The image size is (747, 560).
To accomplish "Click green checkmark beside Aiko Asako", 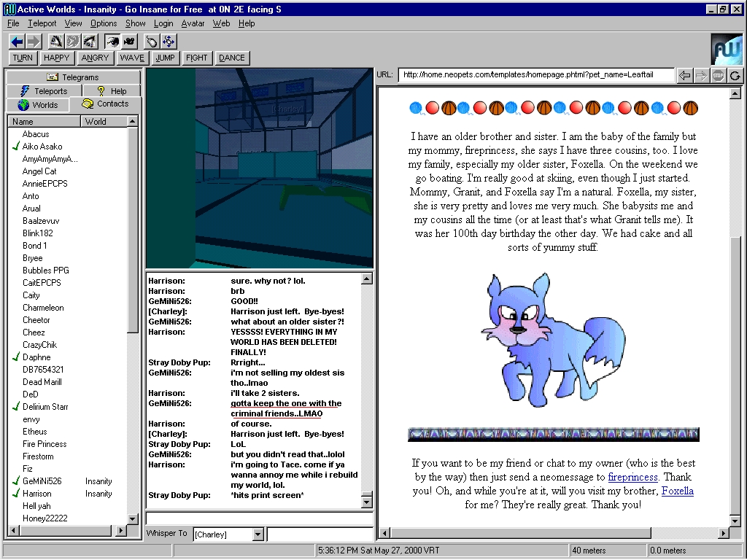I will 16,146.
